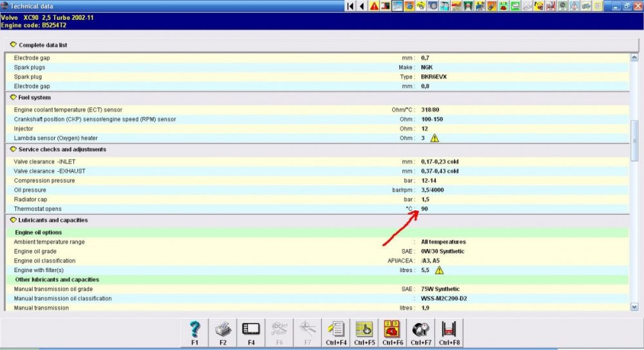The width and height of the screenshot is (644, 350).
Task: Collapse Lubricants and capacities section
Action: (x=13, y=220)
